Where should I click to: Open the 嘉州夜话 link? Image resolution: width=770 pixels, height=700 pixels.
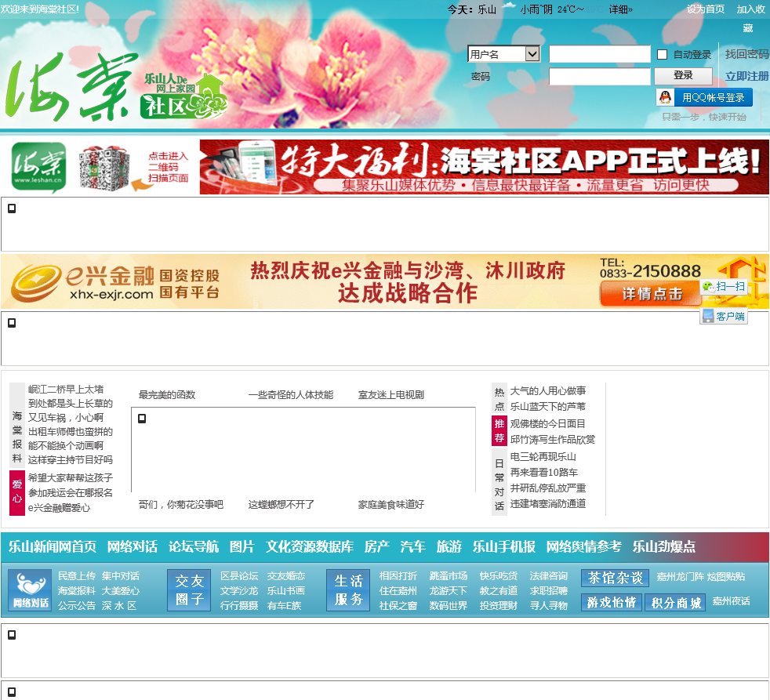click(x=732, y=601)
